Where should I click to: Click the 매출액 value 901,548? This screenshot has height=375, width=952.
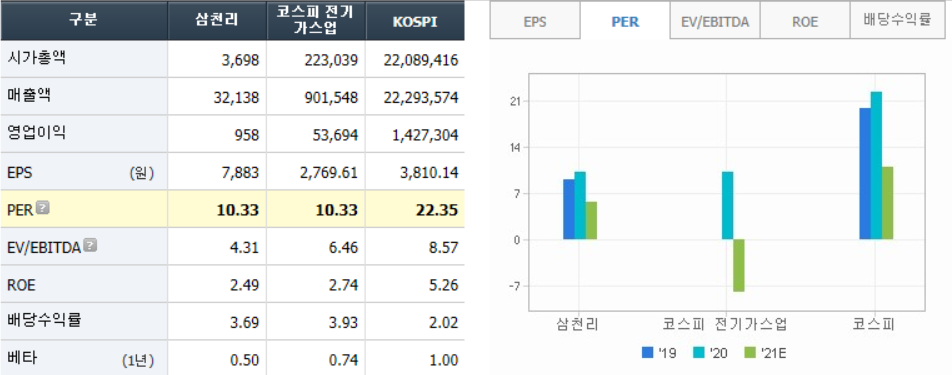coord(332,98)
